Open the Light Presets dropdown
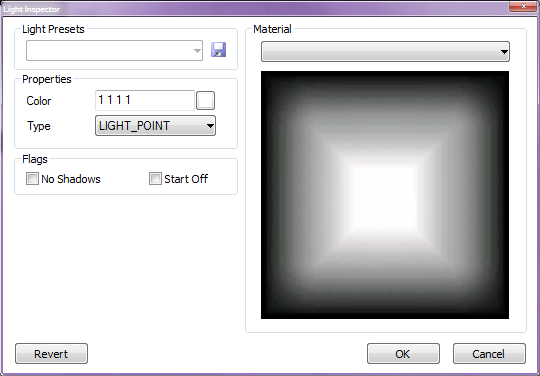The image size is (540, 376). point(114,51)
